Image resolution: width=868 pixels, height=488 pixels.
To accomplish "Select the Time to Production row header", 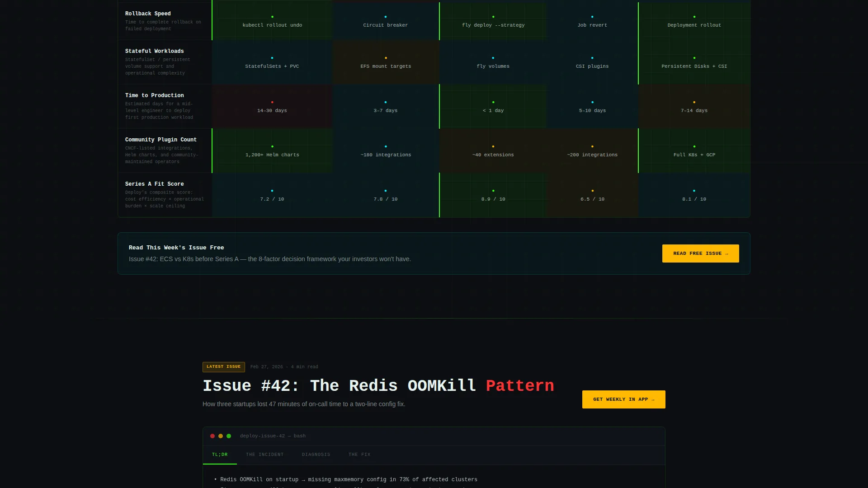I will click(165, 106).
